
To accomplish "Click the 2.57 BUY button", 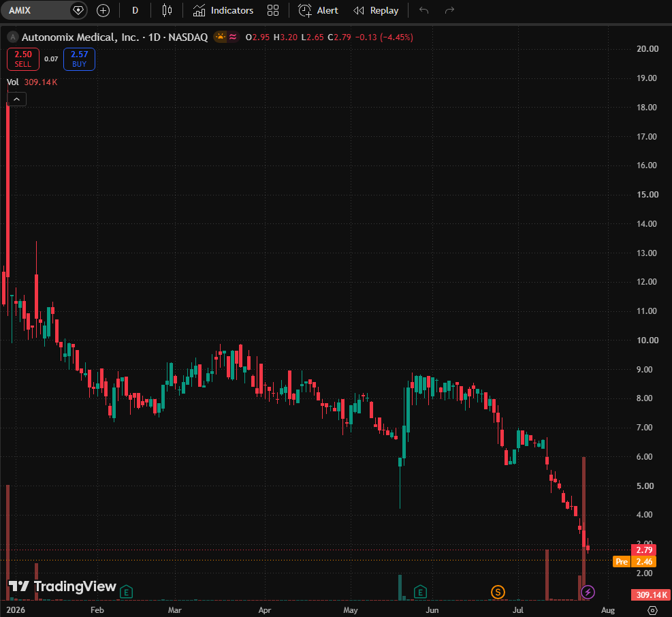I will [x=79, y=59].
